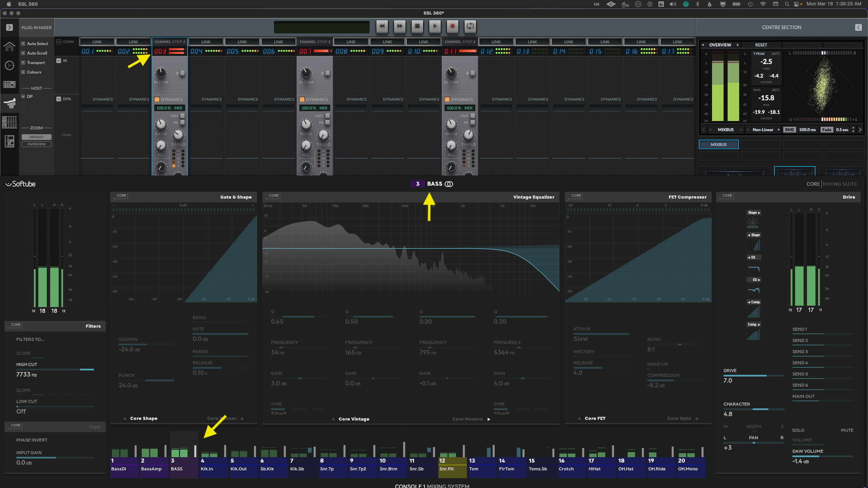Image resolution: width=868 pixels, height=488 pixels.
Task: Click the OVERVIEW zoom button
Action: 37,144
